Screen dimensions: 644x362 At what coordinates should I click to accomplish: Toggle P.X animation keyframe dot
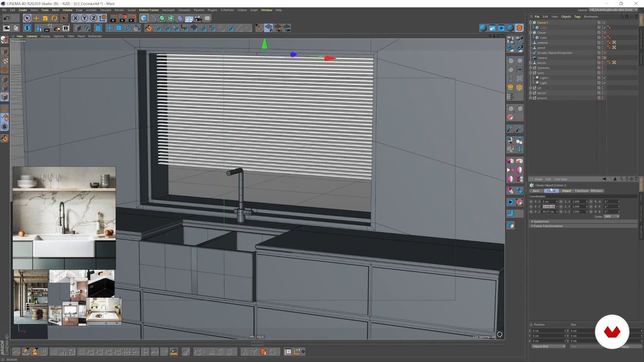531,202
